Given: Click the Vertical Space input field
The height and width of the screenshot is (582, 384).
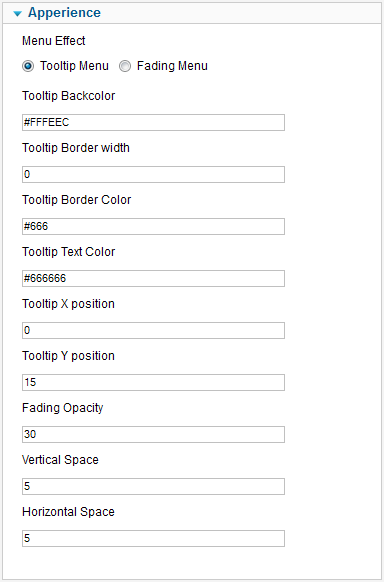Looking at the screenshot, I should 153,486.
